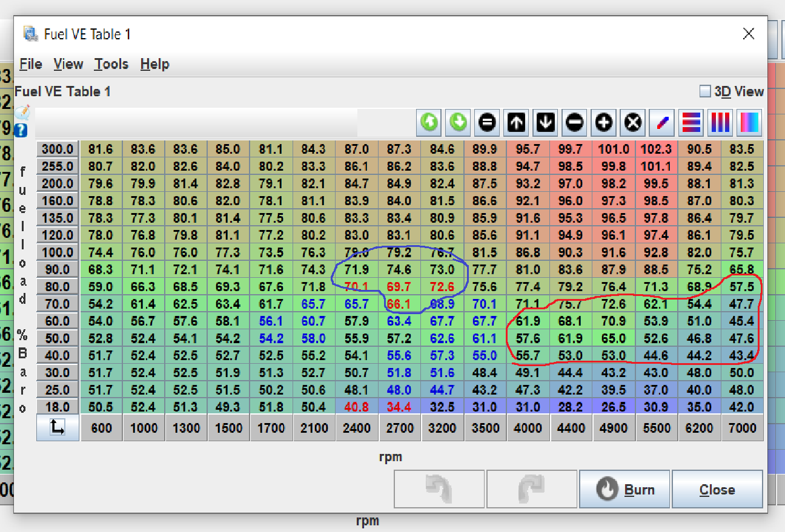The width and height of the screenshot is (785, 532).
Task: Click the horizontal-stripes interpolate icon
Action: pos(691,123)
